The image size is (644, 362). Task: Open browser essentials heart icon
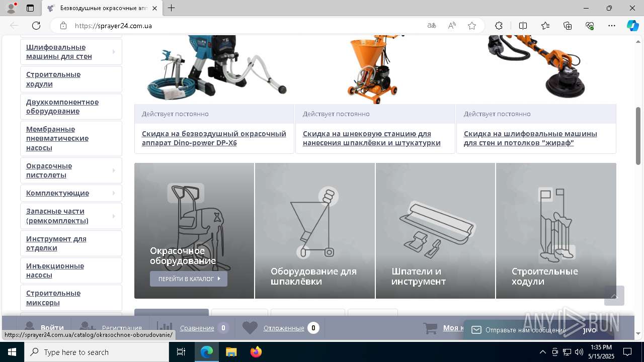tap(590, 26)
